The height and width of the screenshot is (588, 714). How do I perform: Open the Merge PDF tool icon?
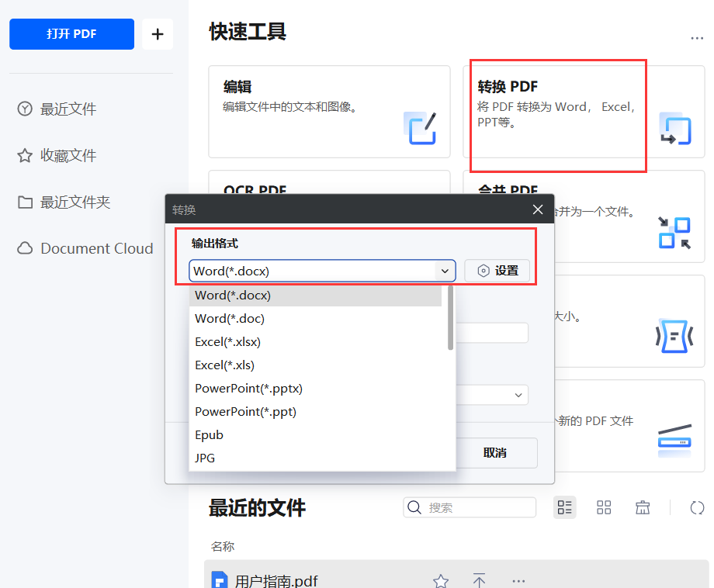coord(674,232)
